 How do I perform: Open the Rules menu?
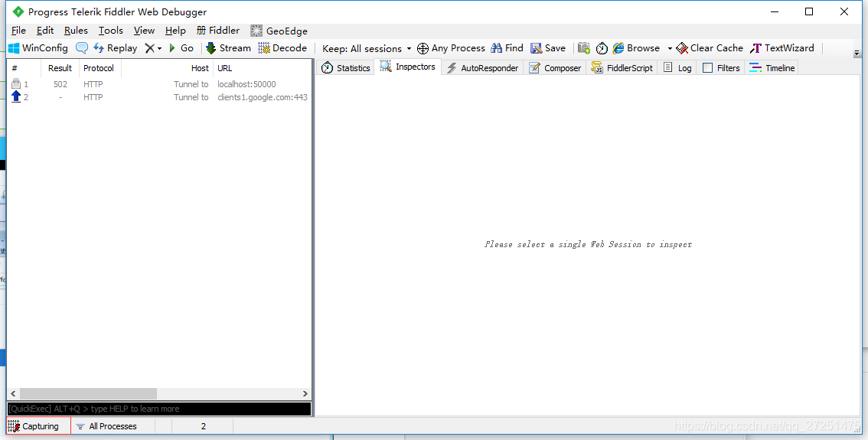76,31
